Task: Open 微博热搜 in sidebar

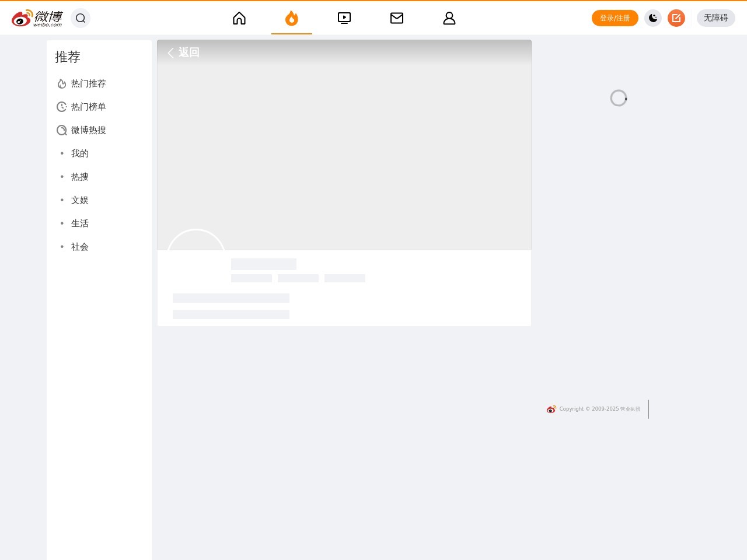Action: (x=88, y=130)
